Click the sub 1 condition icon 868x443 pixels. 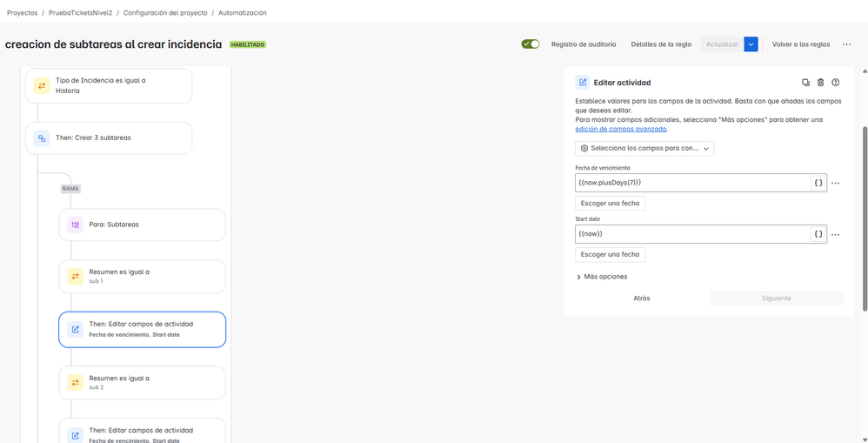point(76,276)
